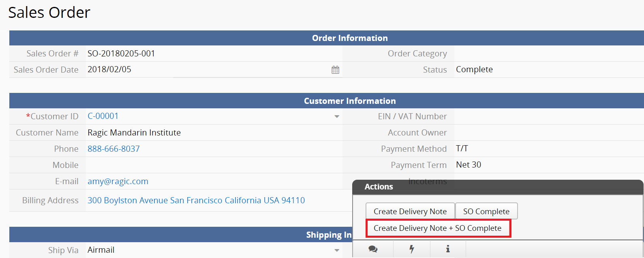This screenshot has height=258, width=644.
Task: Select the Sales Order # field value
Action: (x=214, y=54)
